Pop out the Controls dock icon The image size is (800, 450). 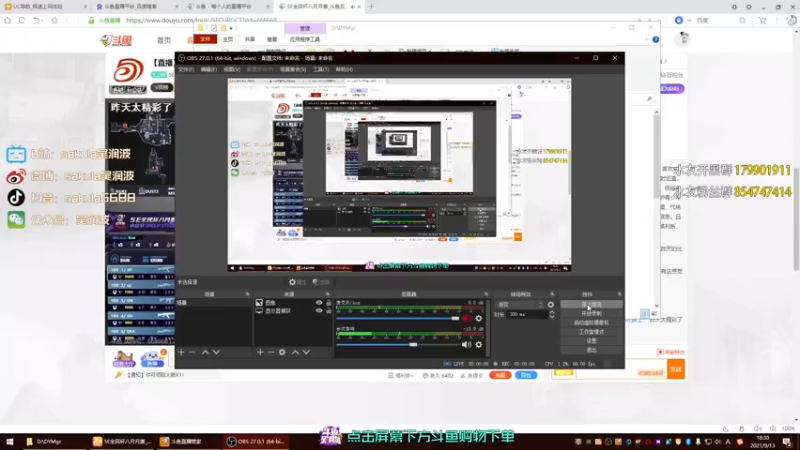pos(619,294)
